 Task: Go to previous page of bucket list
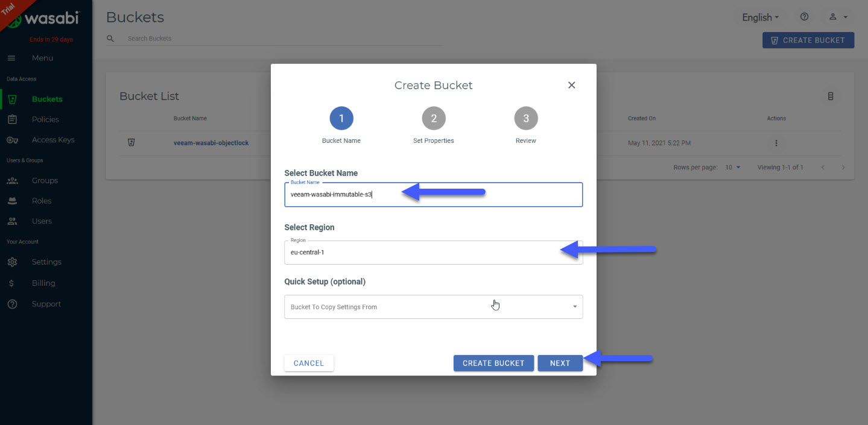(823, 167)
